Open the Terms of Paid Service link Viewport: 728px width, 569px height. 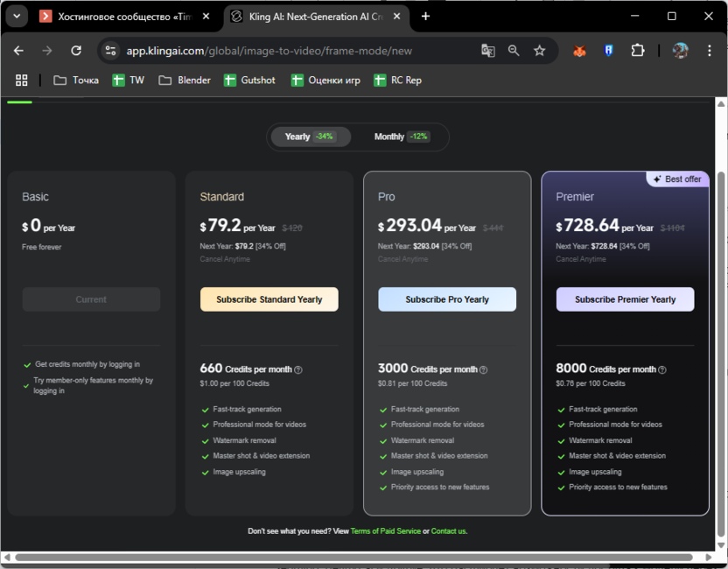tap(385, 531)
